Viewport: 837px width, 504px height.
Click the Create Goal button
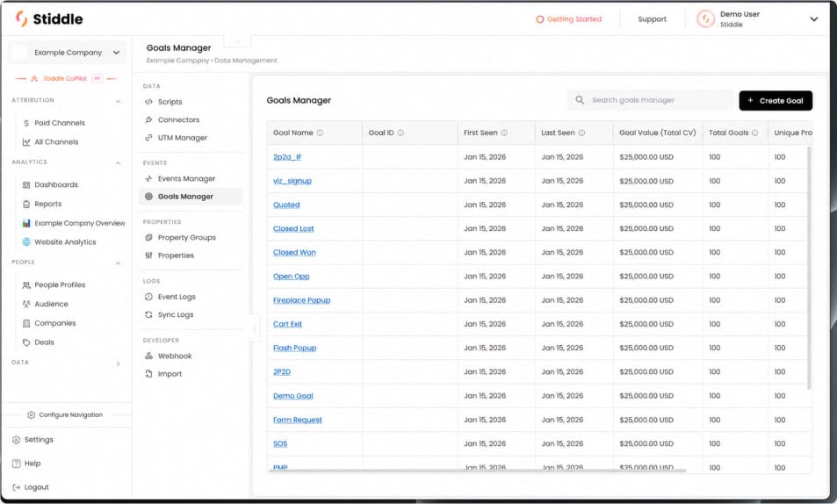[776, 101]
